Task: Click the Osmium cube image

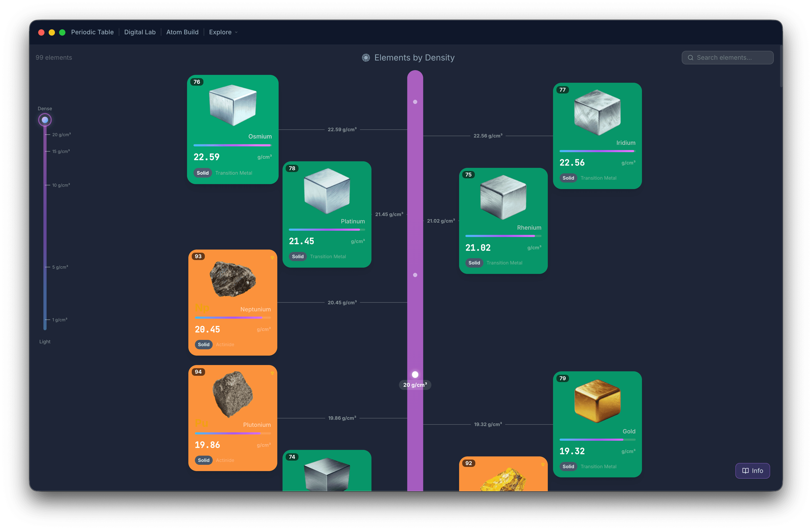Action: [x=233, y=105]
